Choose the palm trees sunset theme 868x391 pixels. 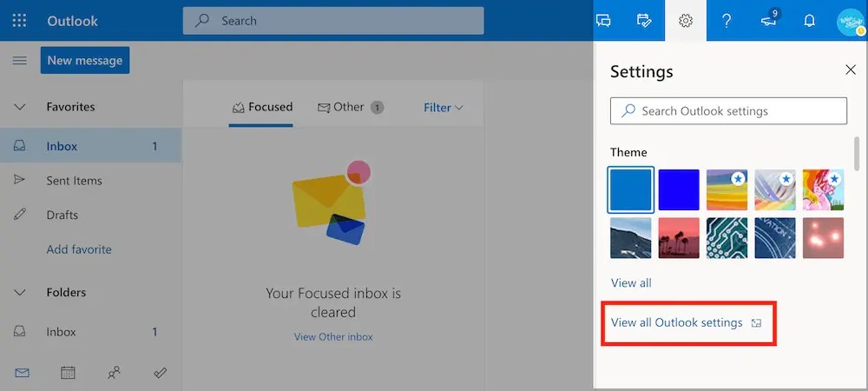pyautogui.click(x=679, y=237)
